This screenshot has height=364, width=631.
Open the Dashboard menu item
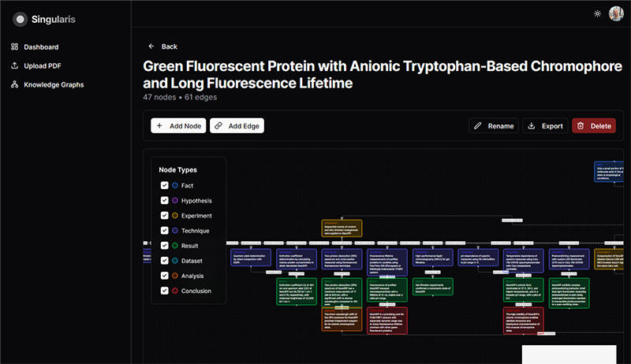pos(41,47)
